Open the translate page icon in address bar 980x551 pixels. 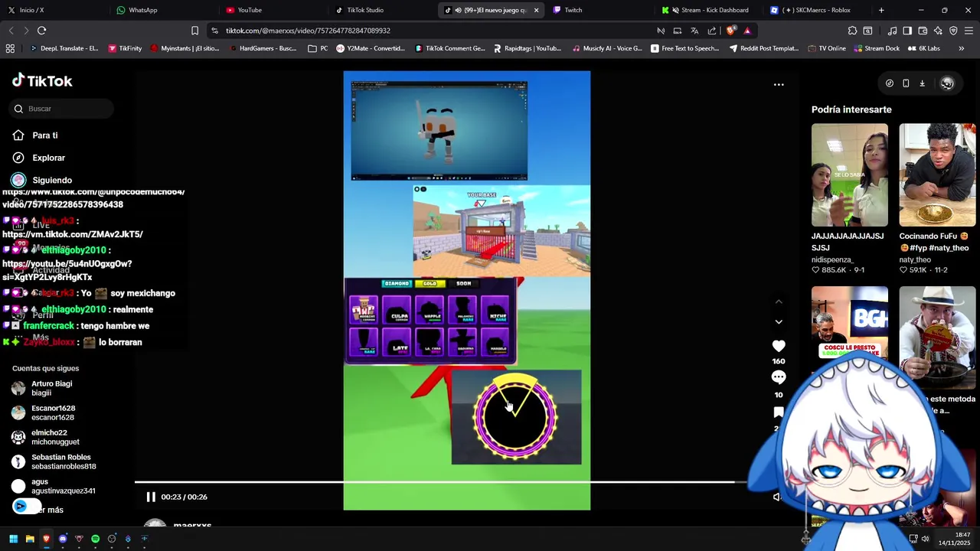click(694, 31)
